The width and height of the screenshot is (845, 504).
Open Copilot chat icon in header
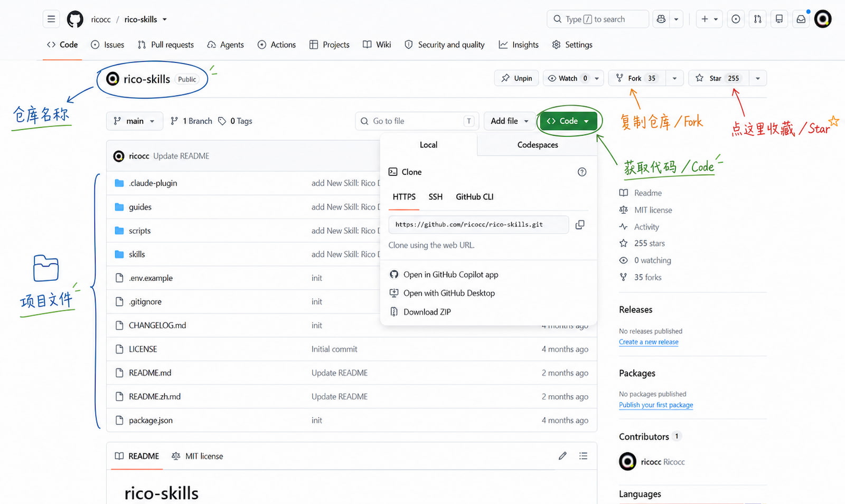click(x=661, y=19)
